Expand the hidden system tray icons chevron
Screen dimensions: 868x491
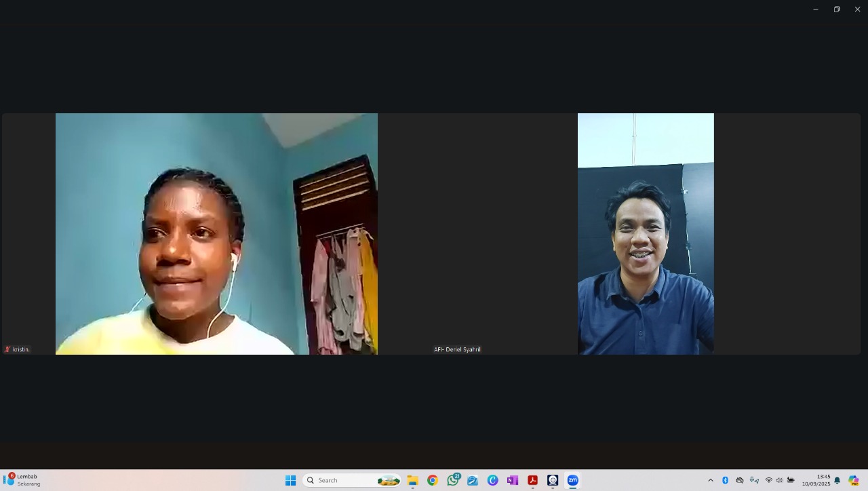click(x=711, y=480)
